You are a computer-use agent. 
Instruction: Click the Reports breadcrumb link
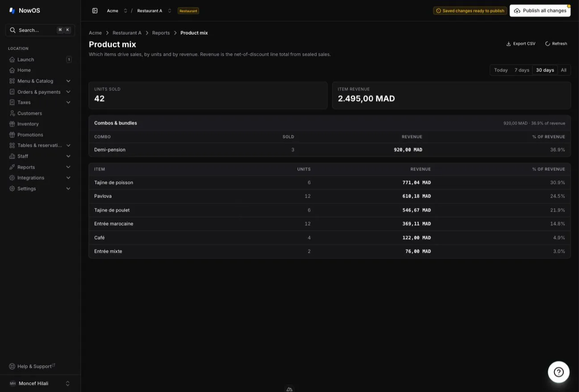pos(161,33)
